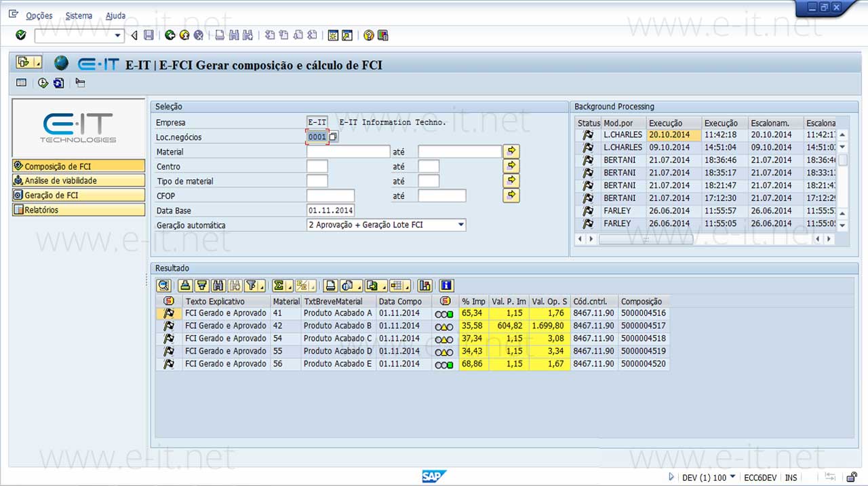The width and height of the screenshot is (868, 486).
Task: Click the Create new session icon
Action: click(x=333, y=35)
